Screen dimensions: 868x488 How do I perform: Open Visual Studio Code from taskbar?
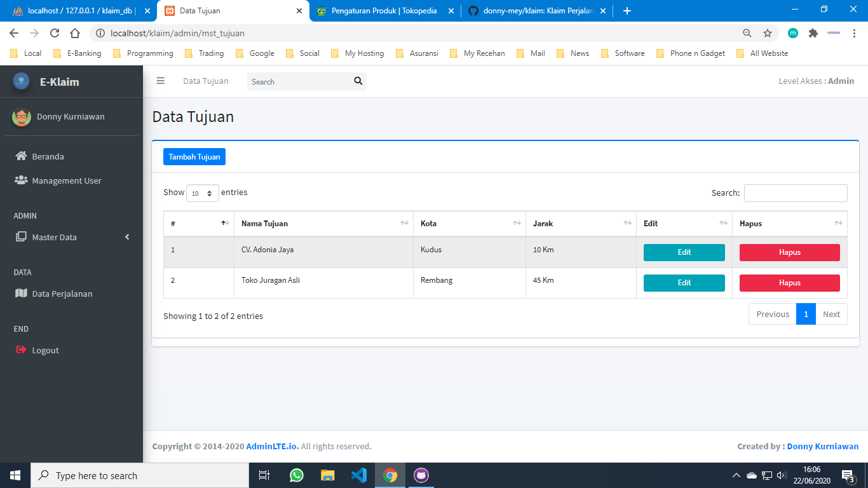pos(359,475)
